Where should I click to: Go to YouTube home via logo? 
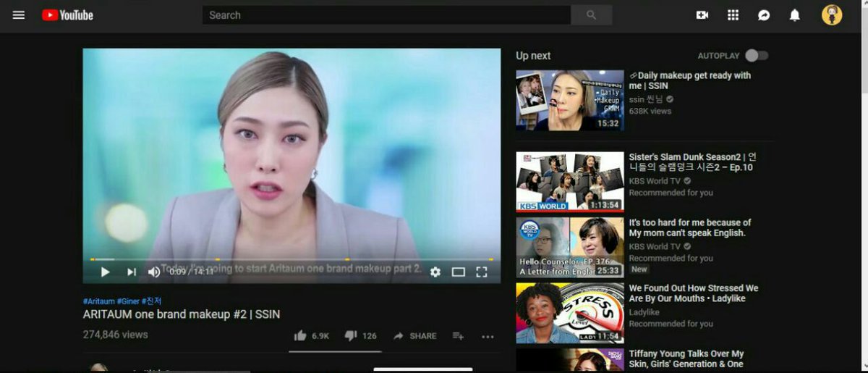click(67, 15)
